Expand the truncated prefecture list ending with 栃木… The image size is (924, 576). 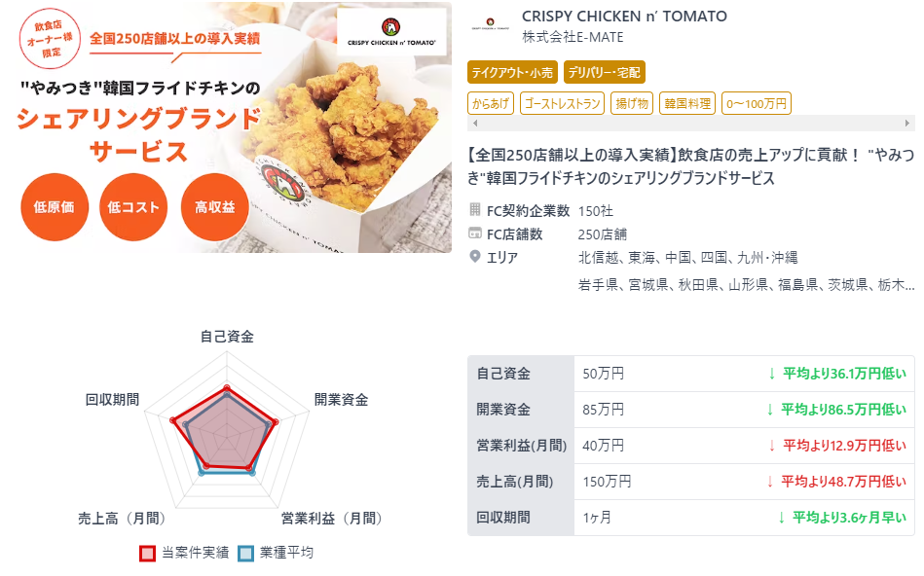tap(746, 285)
